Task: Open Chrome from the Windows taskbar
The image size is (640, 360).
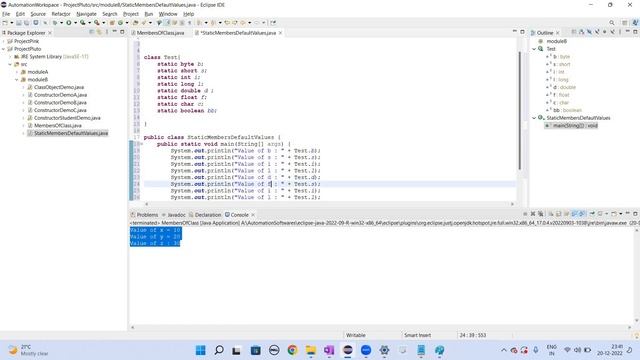Action: coord(292,350)
